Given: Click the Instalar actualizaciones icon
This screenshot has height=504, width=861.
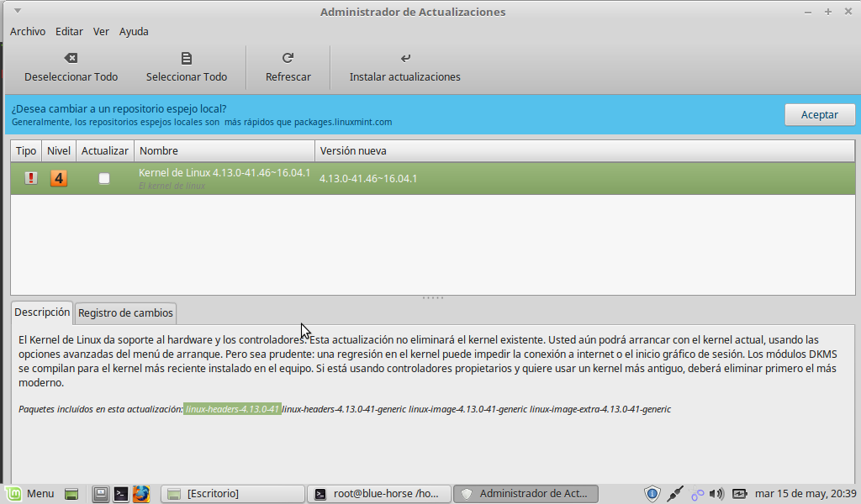Looking at the screenshot, I should pyautogui.click(x=405, y=58).
